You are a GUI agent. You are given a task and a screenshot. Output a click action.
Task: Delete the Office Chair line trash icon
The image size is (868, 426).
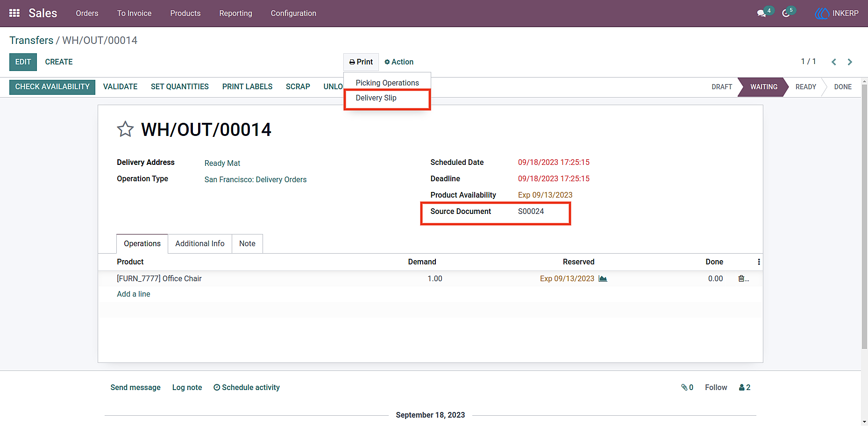(x=741, y=278)
